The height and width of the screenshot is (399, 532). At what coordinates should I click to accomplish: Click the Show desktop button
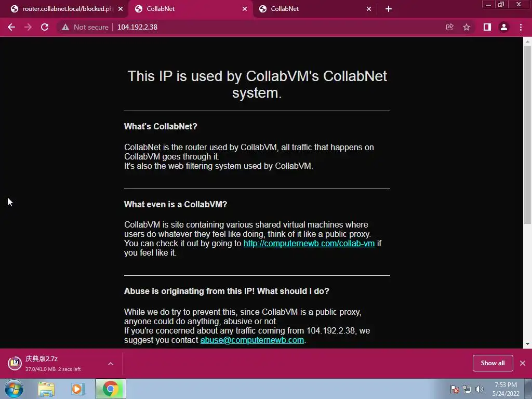coord(528,389)
